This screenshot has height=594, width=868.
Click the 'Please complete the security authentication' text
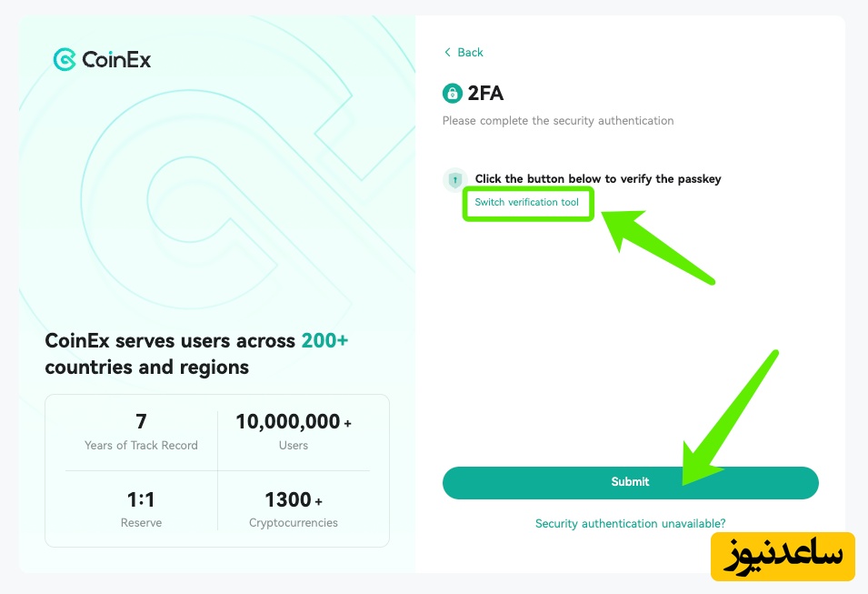pos(558,120)
